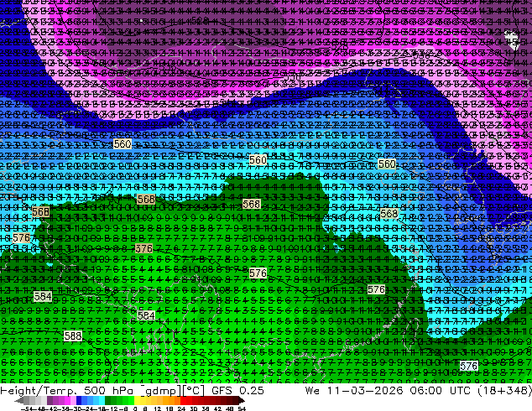Click the 576 label at far left edge
This screenshot has height=411, width=532.
click(x=21, y=238)
